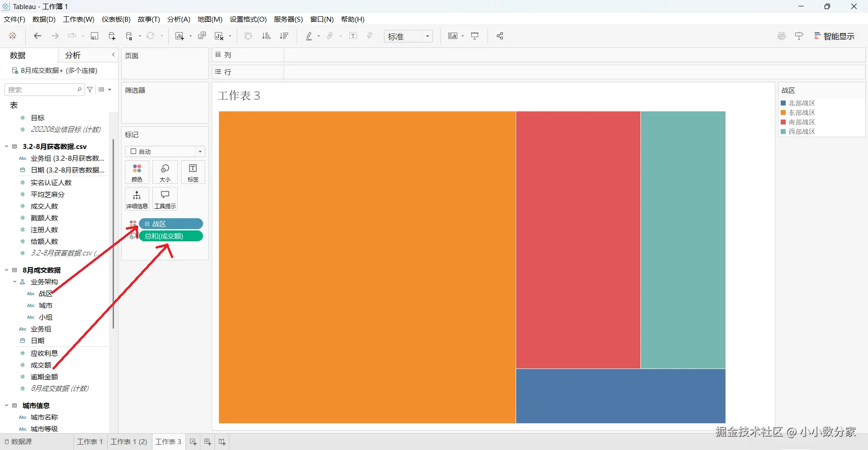The image size is (868, 450).
Task: Open the 分析(A) menu
Action: click(x=179, y=19)
